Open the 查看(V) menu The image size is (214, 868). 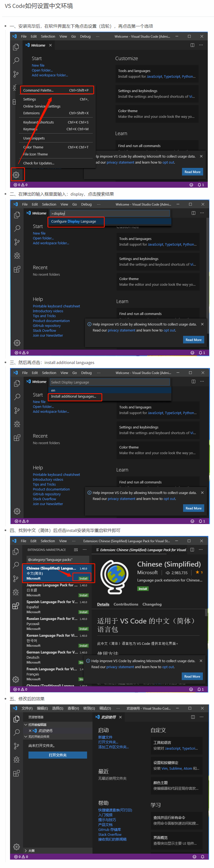coord(73,708)
